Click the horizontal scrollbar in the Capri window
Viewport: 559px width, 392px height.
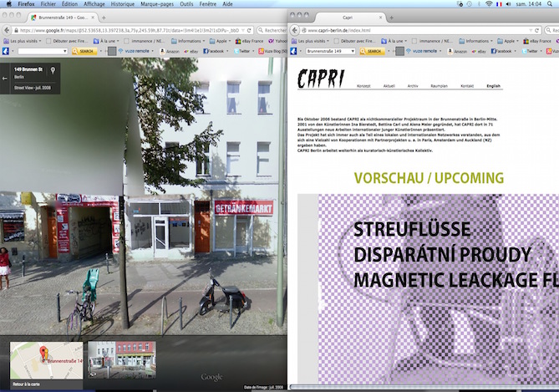[x=424, y=387]
